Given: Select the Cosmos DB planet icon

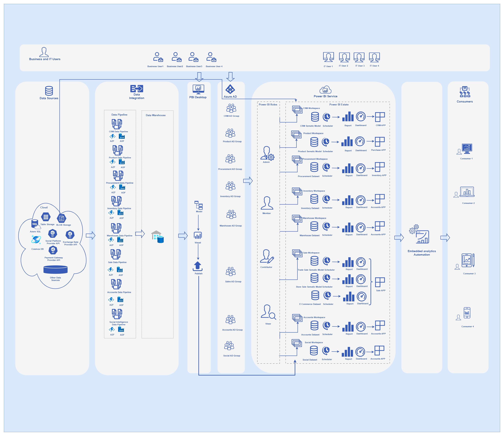Looking at the screenshot, I should (36, 240).
